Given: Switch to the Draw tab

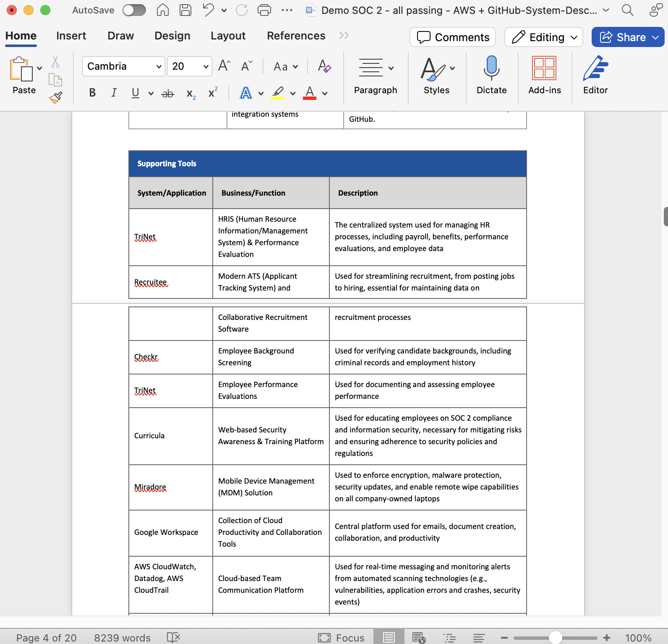Looking at the screenshot, I should [x=121, y=36].
